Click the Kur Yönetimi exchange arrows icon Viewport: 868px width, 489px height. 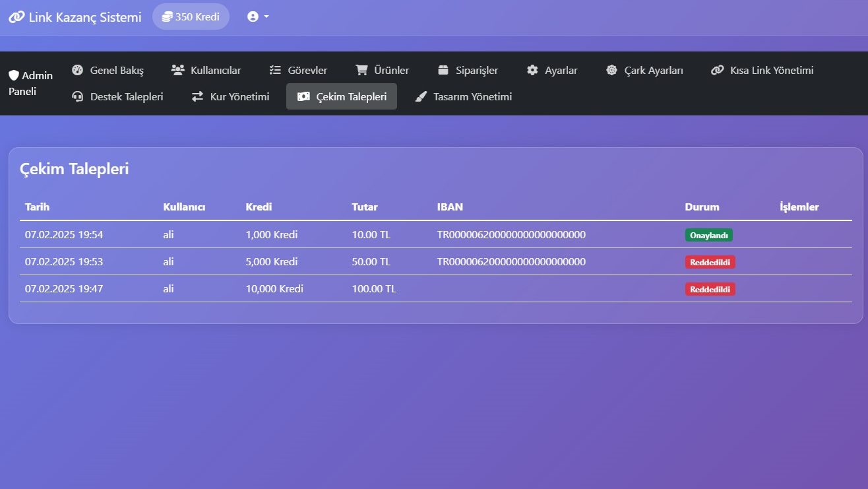pyautogui.click(x=197, y=96)
